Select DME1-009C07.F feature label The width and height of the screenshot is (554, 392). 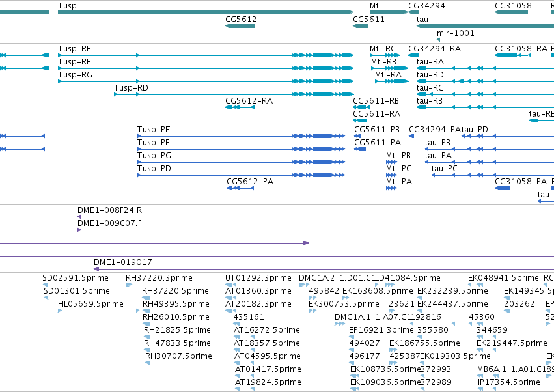[x=109, y=224]
